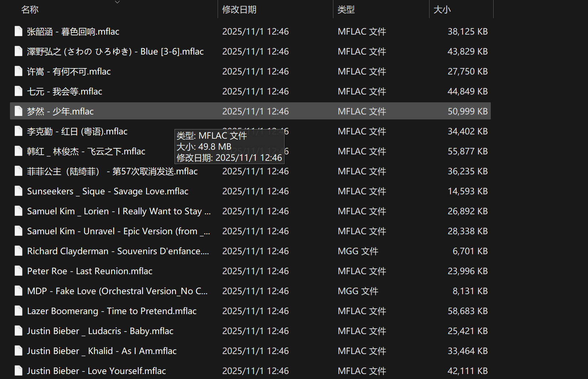Click MGG 文件 type in Richard Clayderman row
The height and width of the screenshot is (379, 588).
pos(358,251)
